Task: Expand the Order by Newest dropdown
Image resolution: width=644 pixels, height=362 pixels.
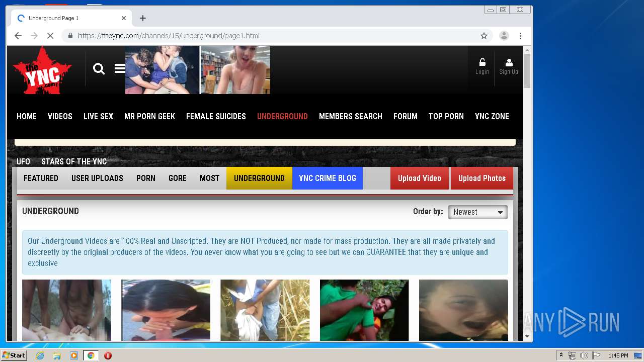Action: tap(477, 212)
